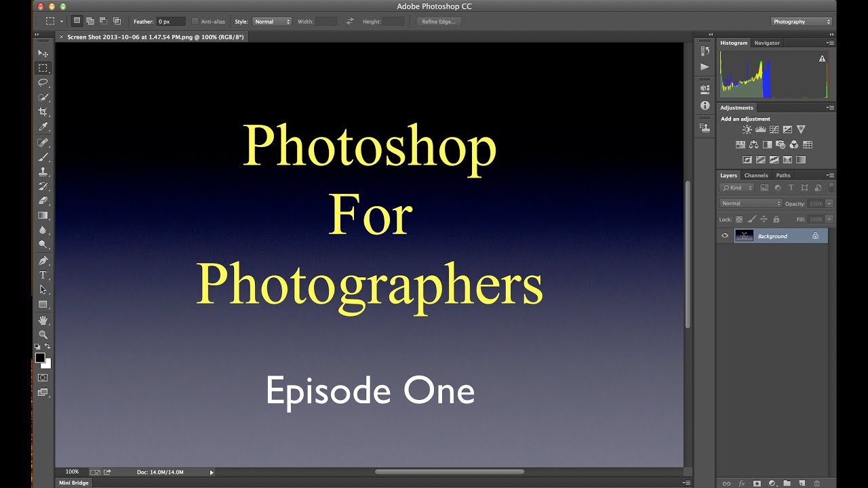Select the Dodge tool
The height and width of the screenshot is (488, 868).
43,245
